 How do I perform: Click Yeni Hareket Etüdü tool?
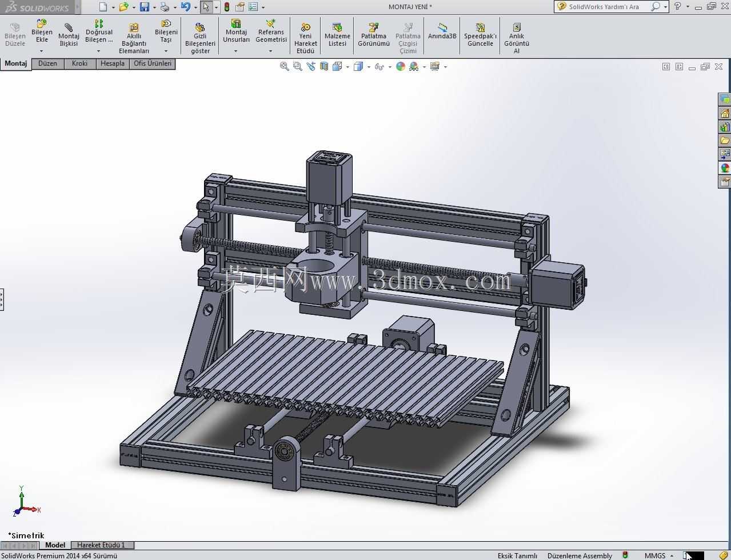306,39
